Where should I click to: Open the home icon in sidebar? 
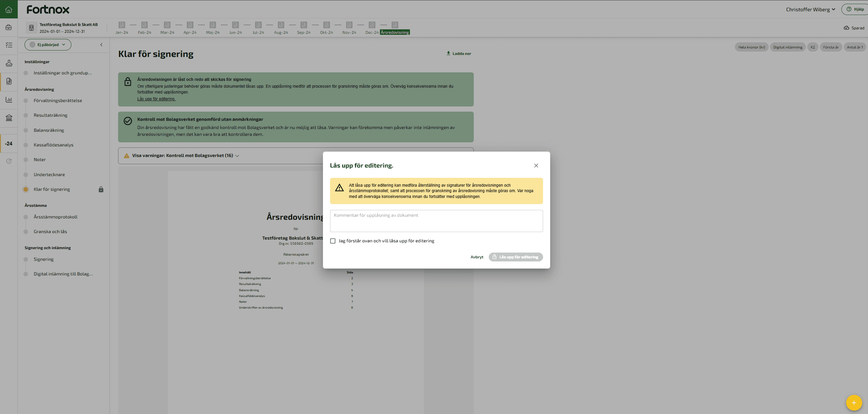pyautogui.click(x=9, y=9)
